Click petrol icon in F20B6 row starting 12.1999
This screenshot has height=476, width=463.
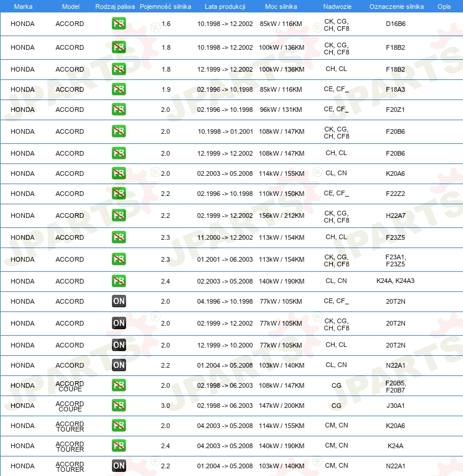[x=118, y=153]
